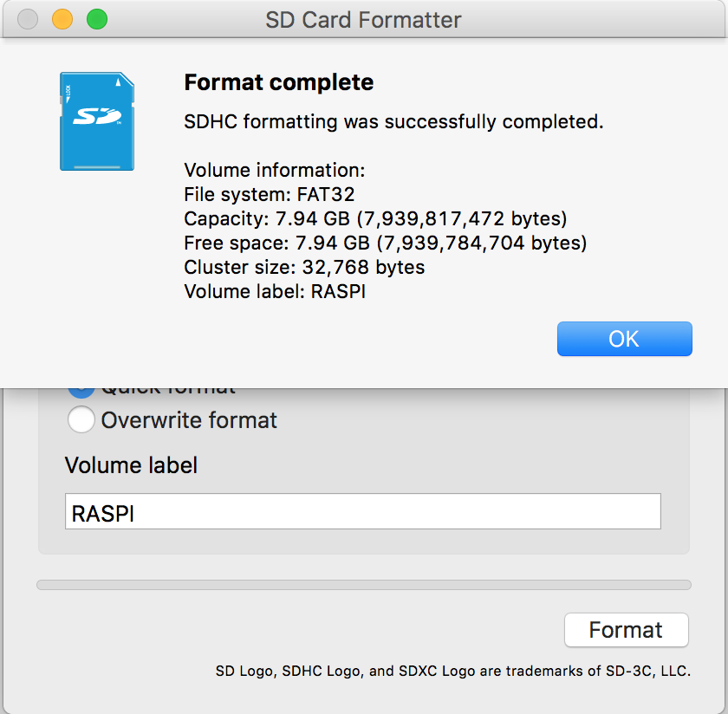Click the SDHC formatting successfully completed message
Image resolution: width=728 pixels, height=714 pixels.
393,121
